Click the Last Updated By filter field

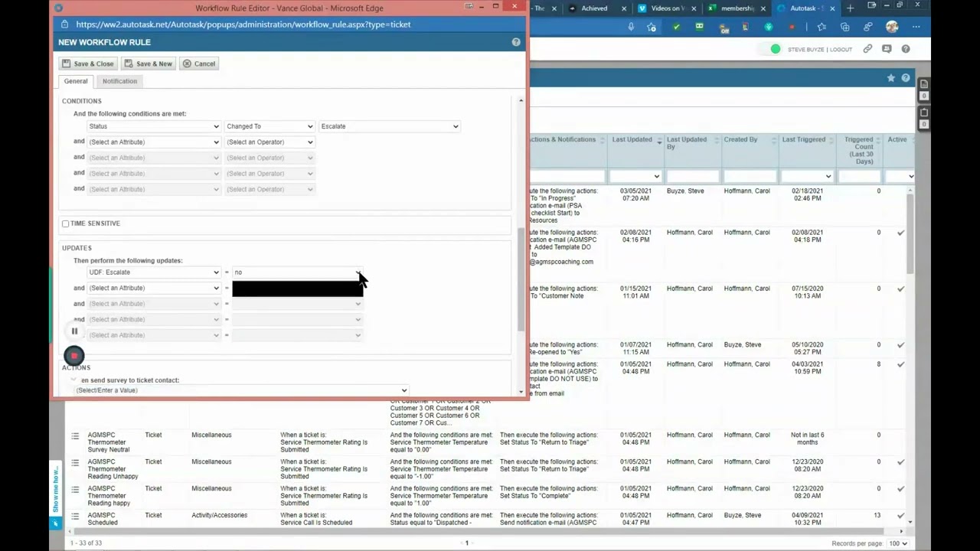click(693, 177)
